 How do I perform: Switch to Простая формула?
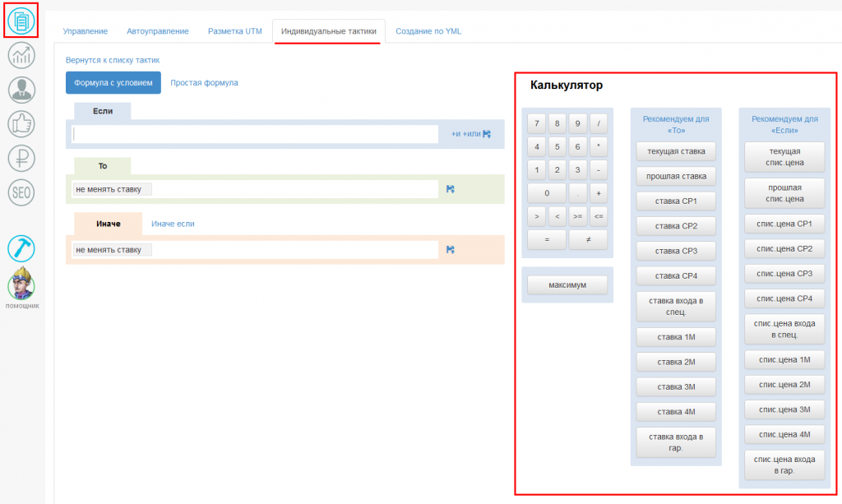204,83
